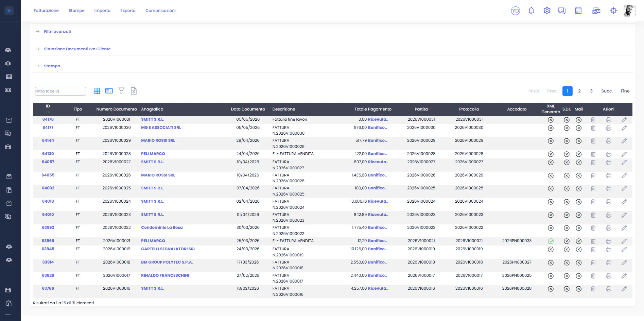Image resolution: width=644 pixels, height=321 pixels.
Task: Open the user profile avatar
Action: (629, 11)
